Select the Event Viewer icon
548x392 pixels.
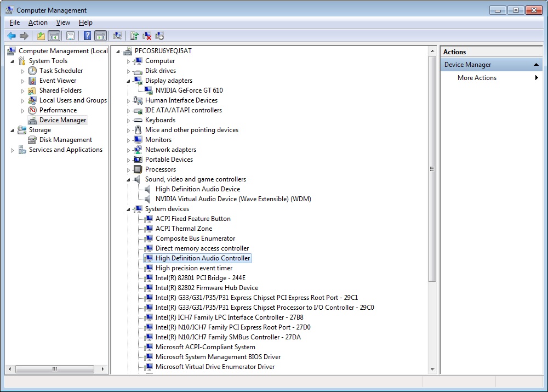[32, 81]
